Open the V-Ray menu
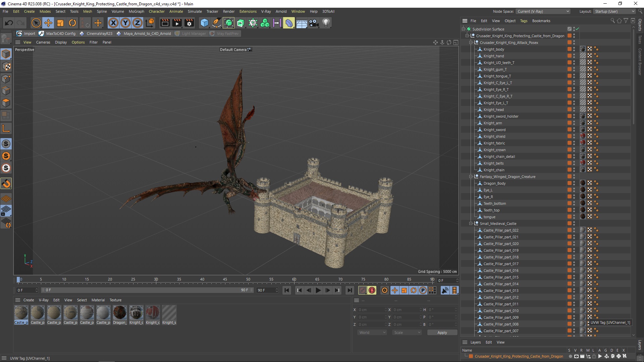 [x=266, y=11]
